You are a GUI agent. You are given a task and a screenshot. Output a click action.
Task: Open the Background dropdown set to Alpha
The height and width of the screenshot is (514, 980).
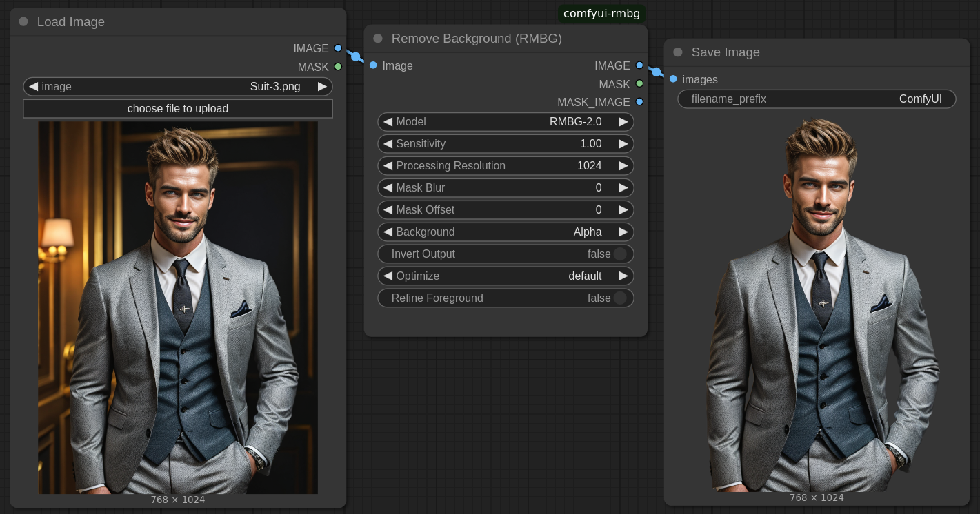tap(506, 232)
